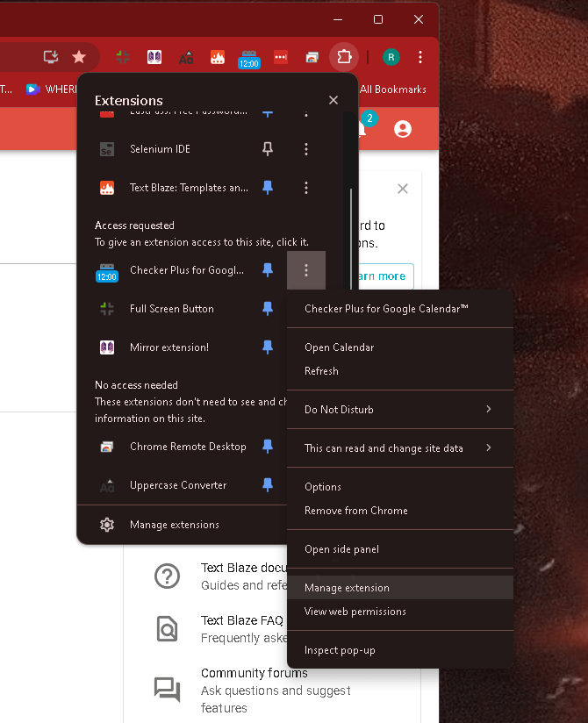This screenshot has height=723, width=588.
Task: Bookmark this page with the star icon
Action: [x=79, y=57]
